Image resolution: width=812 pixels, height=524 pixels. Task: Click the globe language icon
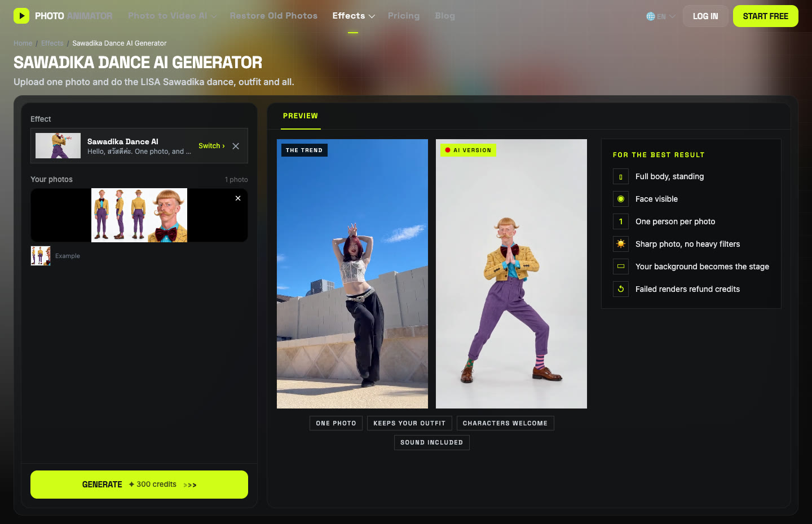click(651, 16)
